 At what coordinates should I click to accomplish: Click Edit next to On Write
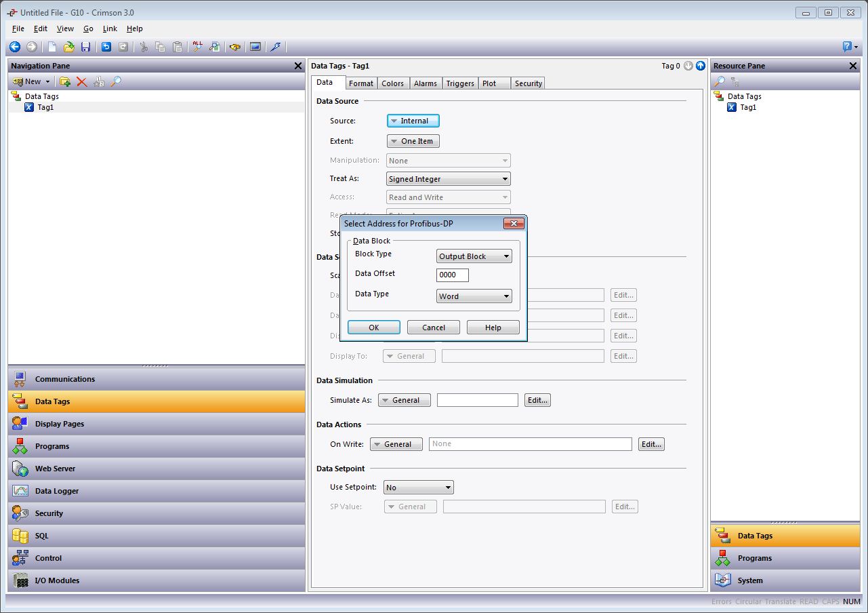(x=651, y=444)
